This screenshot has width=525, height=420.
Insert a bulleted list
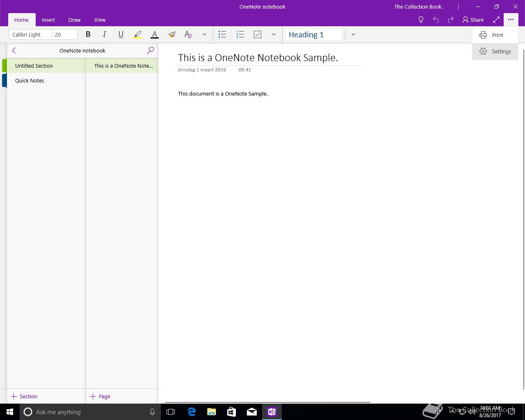222,34
